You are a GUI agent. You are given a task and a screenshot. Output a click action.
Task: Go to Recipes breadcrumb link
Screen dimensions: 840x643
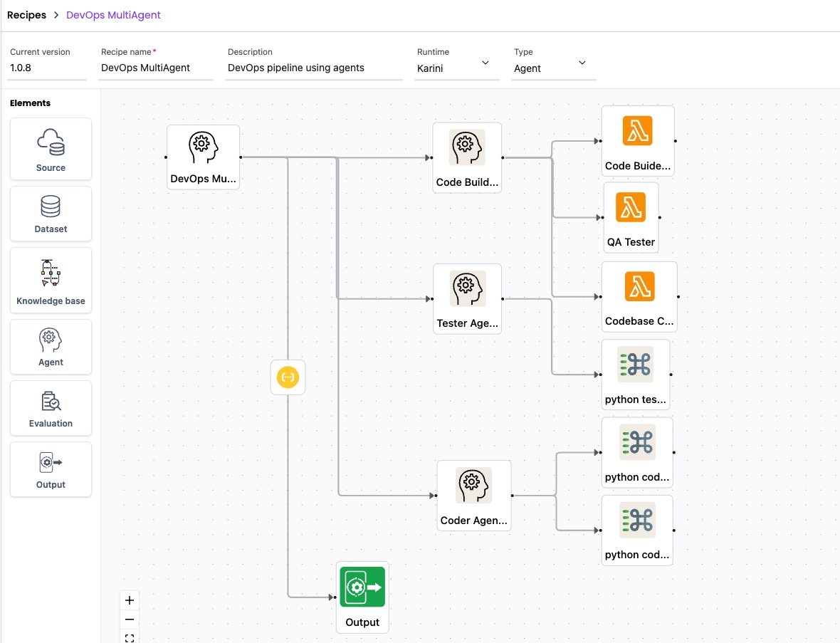pos(26,15)
